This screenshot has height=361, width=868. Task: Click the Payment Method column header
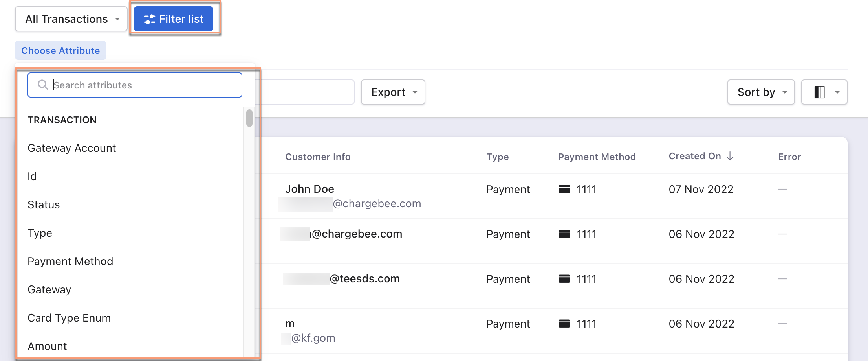click(597, 157)
